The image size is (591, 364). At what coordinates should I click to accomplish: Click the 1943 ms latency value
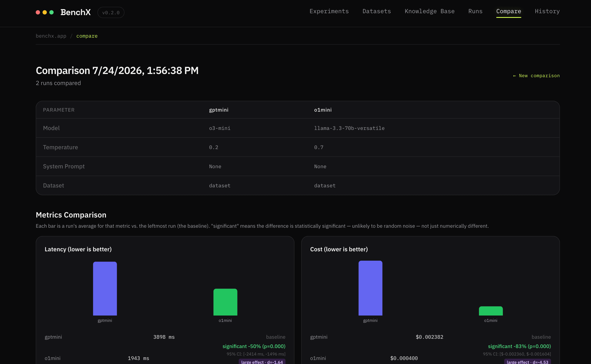(138, 358)
